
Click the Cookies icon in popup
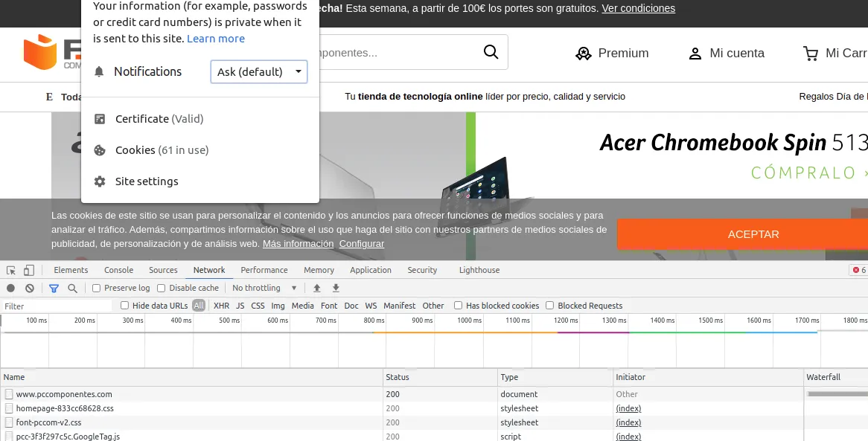tap(100, 150)
